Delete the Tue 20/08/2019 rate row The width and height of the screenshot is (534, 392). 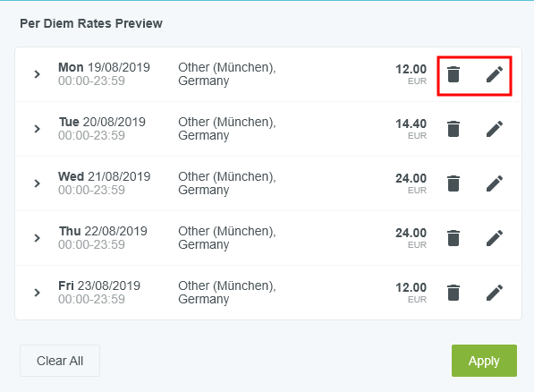pos(453,129)
